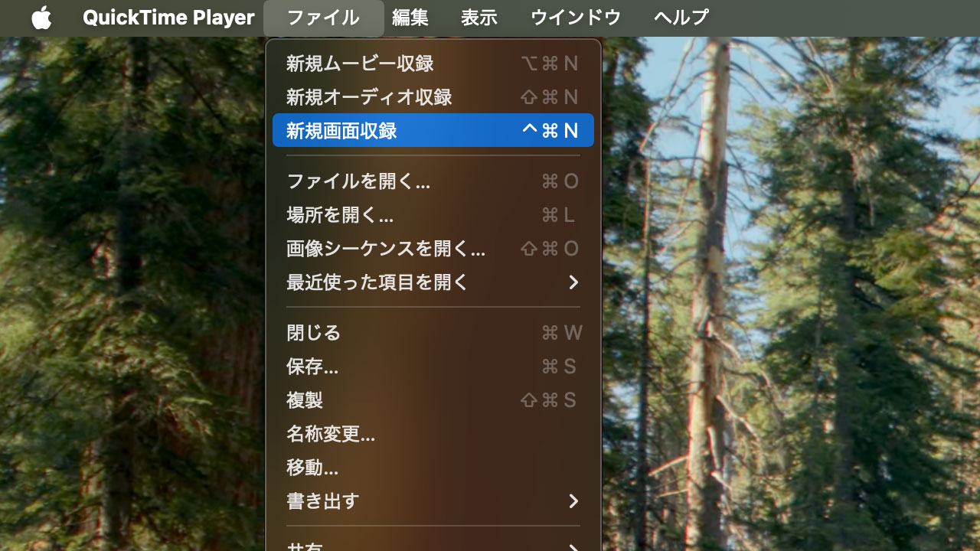The height and width of the screenshot is (551, 980).
Task: Choose 名称変更… menu item
Action: tap(433, 434)
